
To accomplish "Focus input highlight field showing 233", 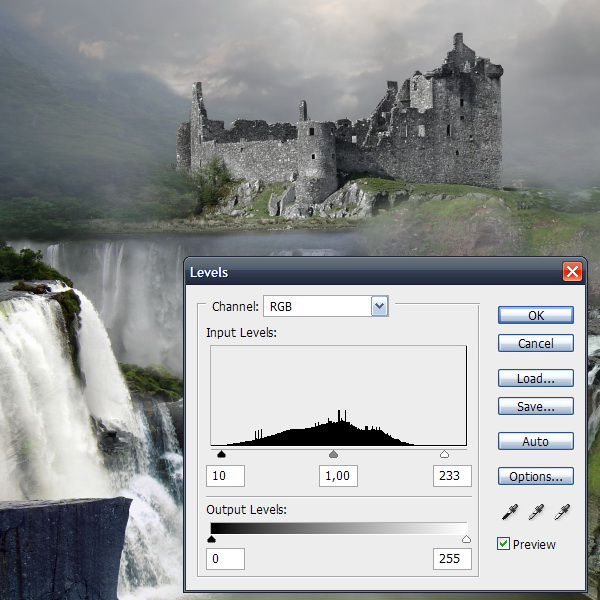I will click(x=452, y=476).
